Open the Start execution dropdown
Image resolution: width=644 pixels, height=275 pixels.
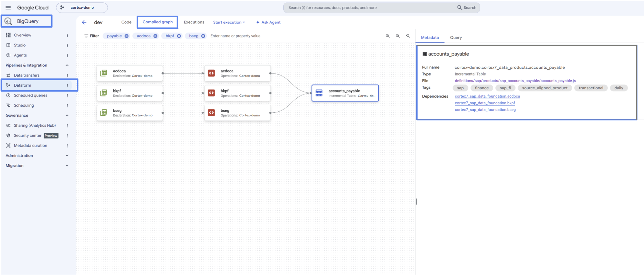tap(229, 22)
